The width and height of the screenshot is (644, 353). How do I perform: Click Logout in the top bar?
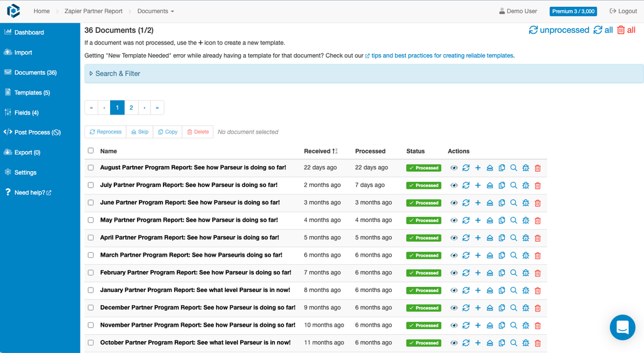(623, 11)
